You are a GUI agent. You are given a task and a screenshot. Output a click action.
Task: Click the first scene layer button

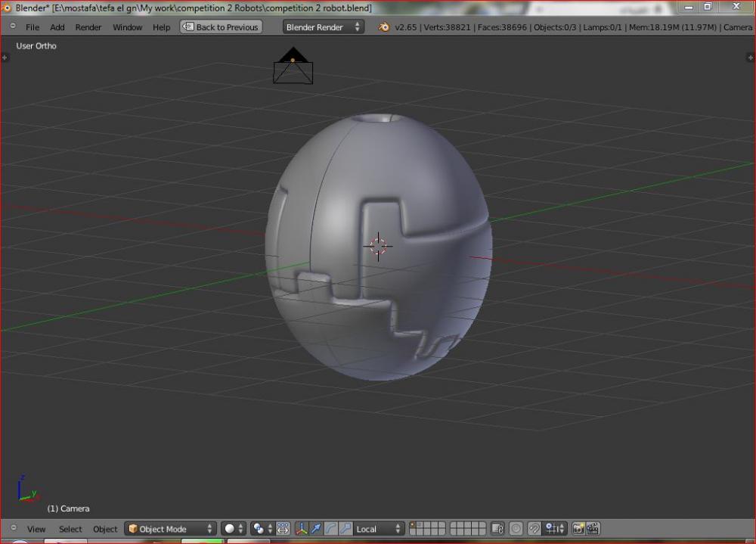[414, 525]
